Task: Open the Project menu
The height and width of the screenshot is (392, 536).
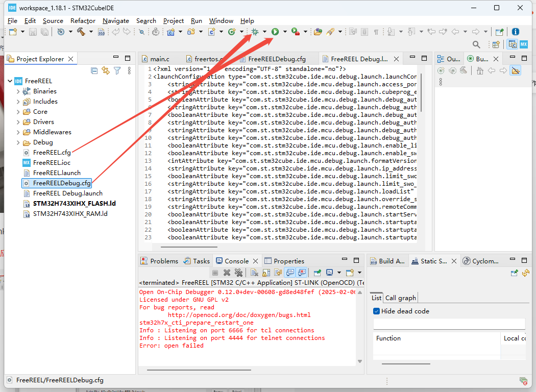Action: point(173,21)
